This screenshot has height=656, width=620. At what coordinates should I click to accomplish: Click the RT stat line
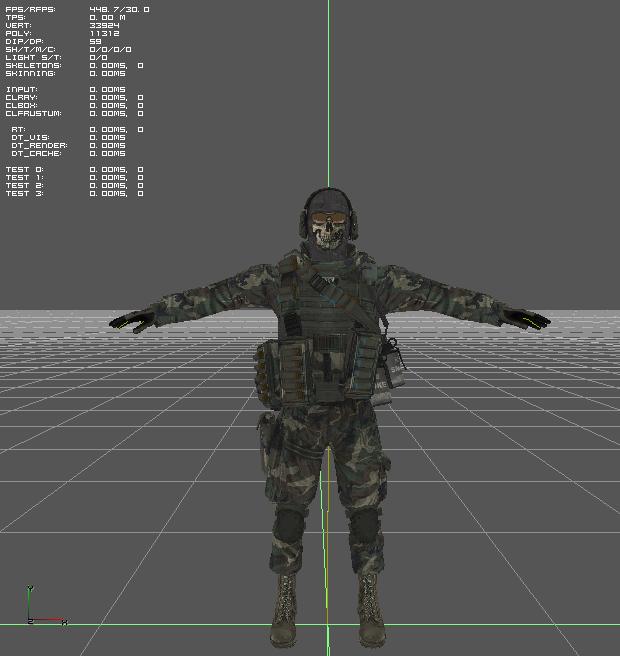[x=77, y=129]
